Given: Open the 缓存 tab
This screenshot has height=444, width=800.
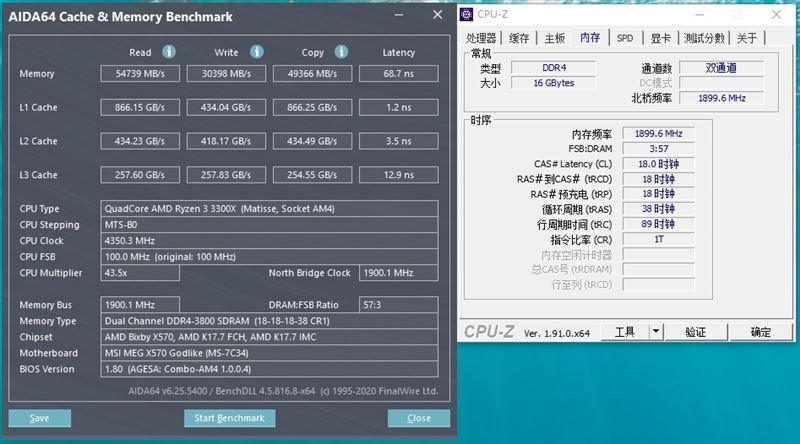Looking at the screenshot, I should coord(519,38).
